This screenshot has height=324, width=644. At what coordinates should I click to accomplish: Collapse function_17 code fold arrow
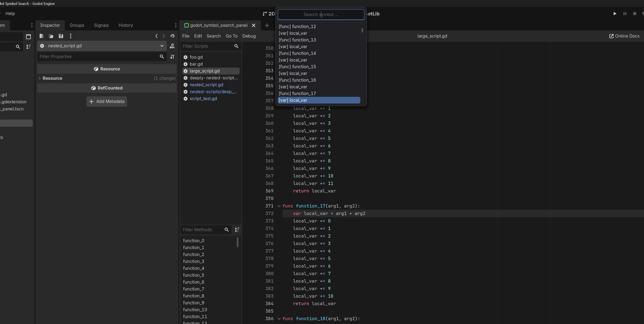(x=279, y=206)
